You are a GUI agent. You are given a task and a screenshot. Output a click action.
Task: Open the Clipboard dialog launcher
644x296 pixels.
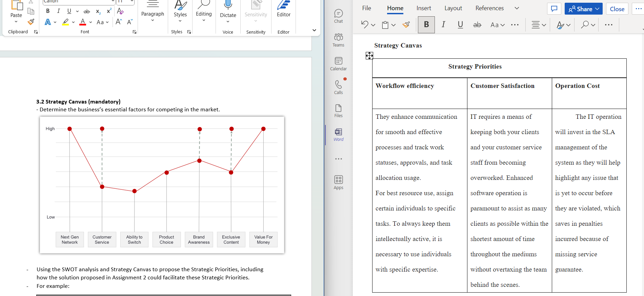point(36,32)
